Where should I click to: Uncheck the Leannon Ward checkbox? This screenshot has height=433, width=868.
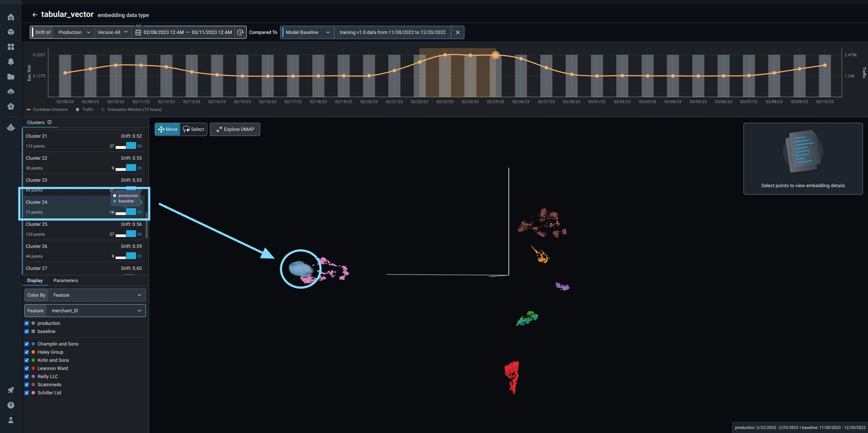point(27,369)
